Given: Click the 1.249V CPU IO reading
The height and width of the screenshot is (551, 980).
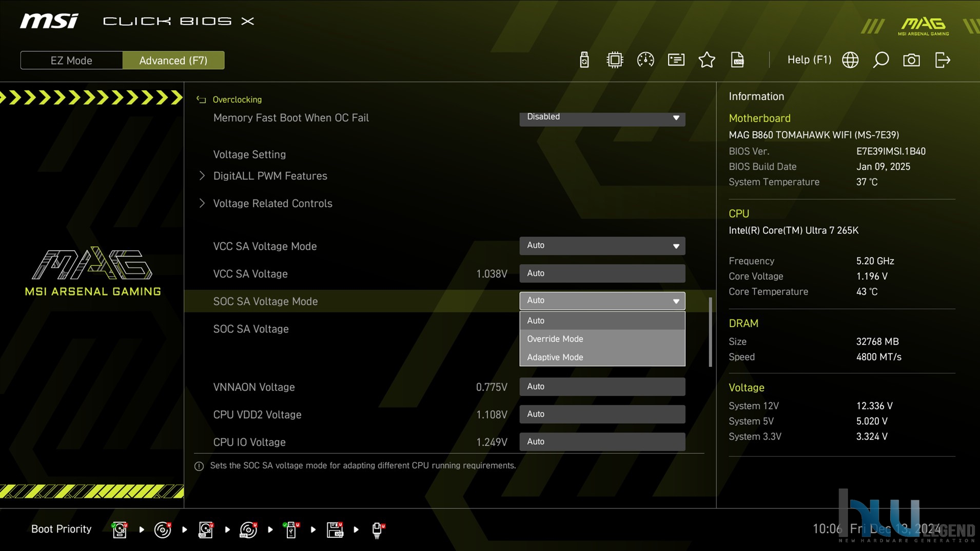Looking at the screenshot, I should pos(492,442).
